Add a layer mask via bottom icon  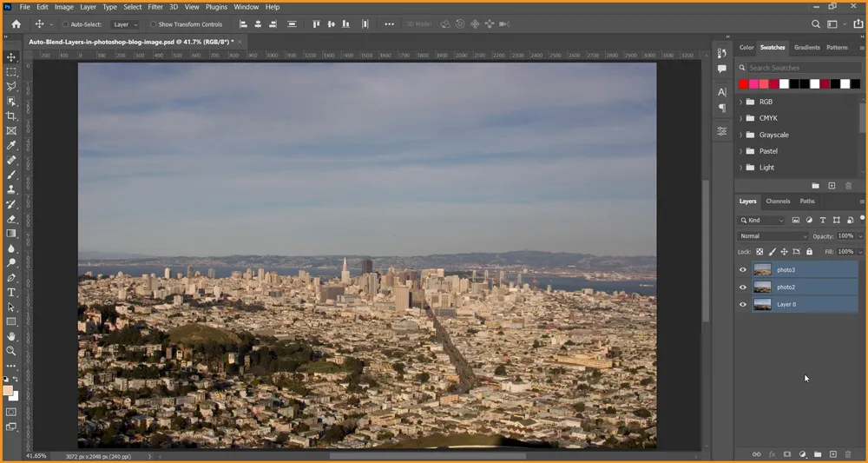[786, 454]
